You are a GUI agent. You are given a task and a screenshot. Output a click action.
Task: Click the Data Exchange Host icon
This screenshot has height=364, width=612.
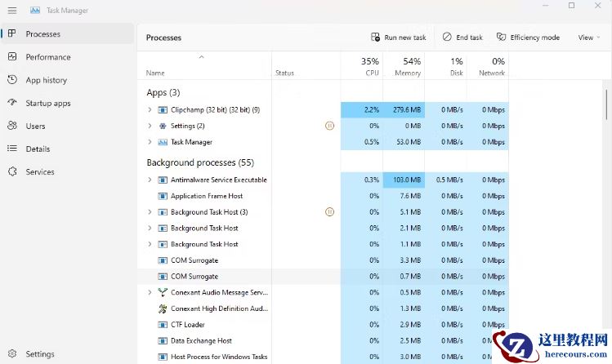click(x=163, y=340)
